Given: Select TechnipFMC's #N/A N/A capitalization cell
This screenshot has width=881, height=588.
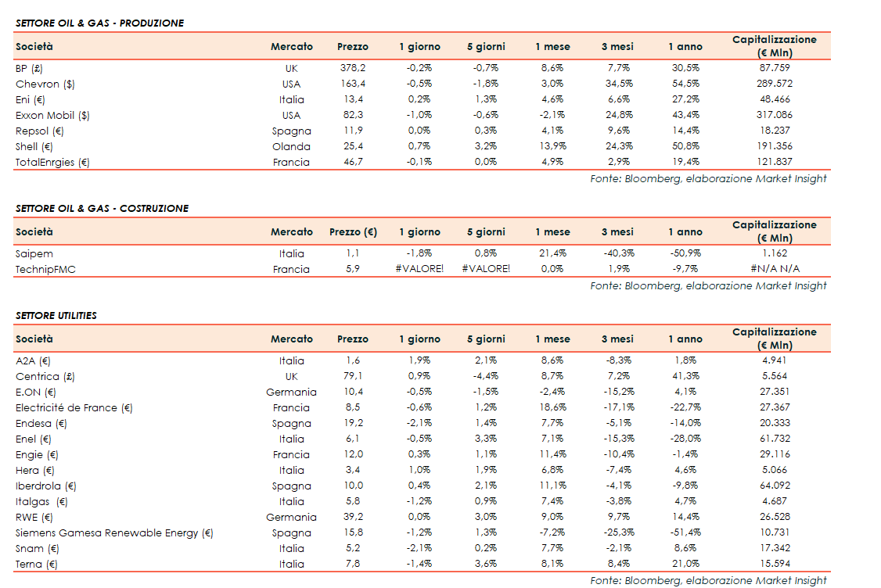Looking at the screenshot, I should coord(774,269).
